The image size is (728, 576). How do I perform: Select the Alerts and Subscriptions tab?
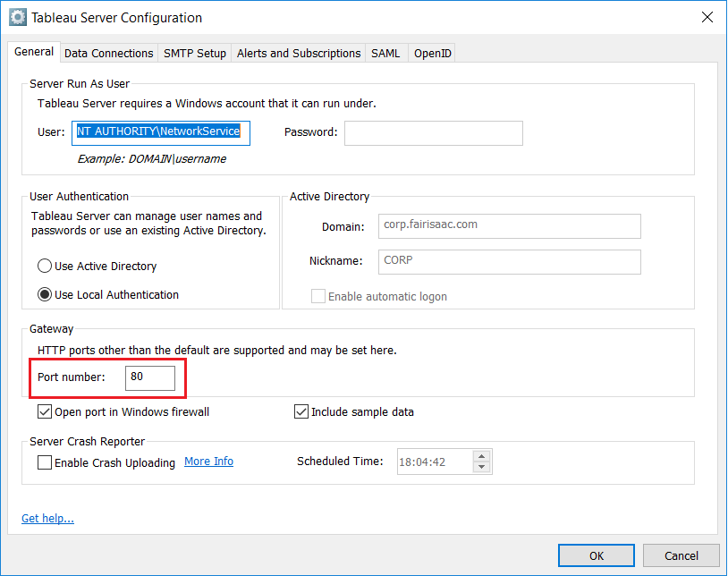[x=299, y=54]
